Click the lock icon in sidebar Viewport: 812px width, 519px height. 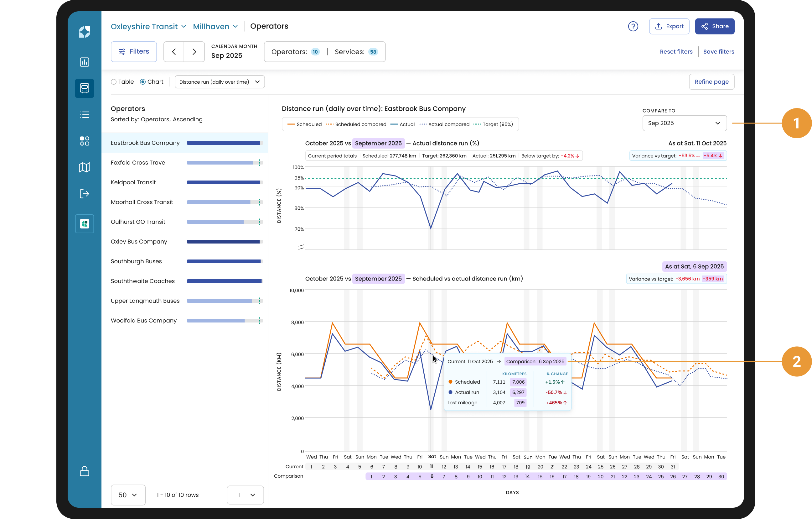tap(84, 471)
